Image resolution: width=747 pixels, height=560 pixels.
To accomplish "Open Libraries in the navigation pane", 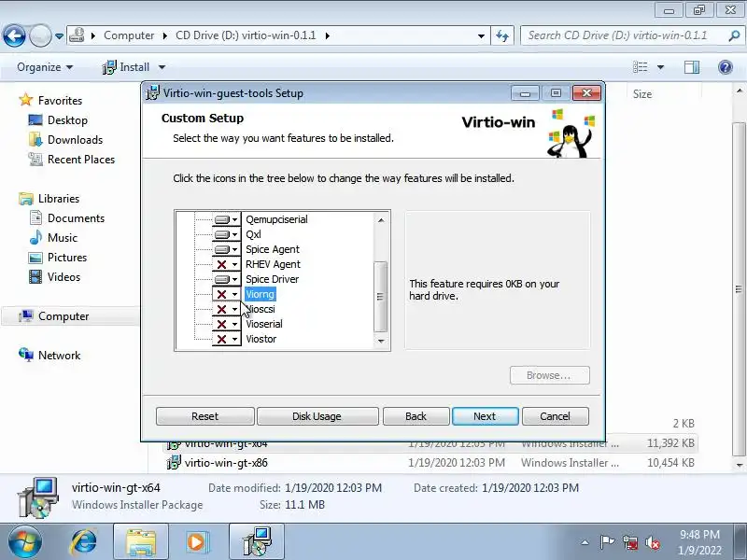I will click(x=59, y=198).
